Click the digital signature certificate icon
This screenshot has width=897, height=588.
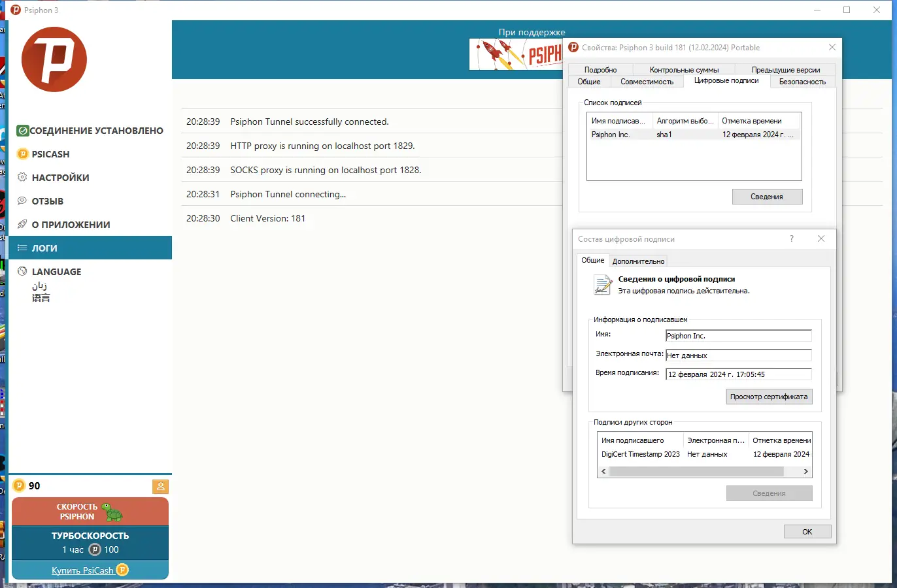pos(602,285)
